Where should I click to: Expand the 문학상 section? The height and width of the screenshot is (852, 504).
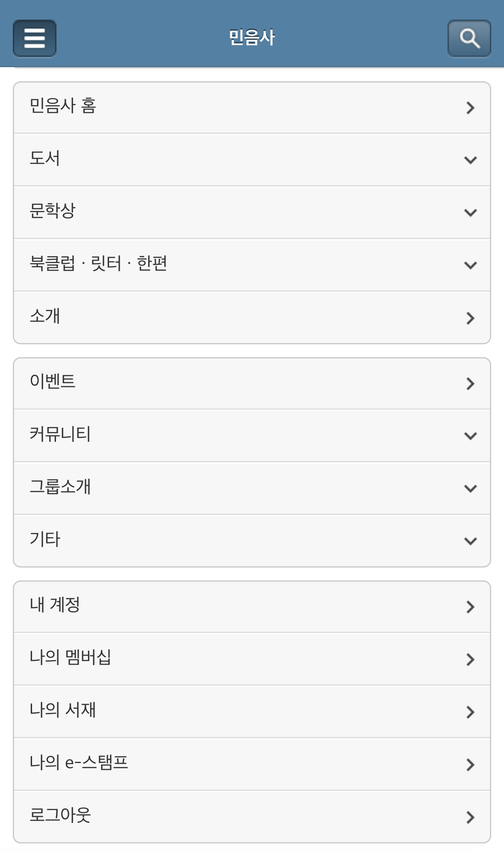(x=470, y=213)
